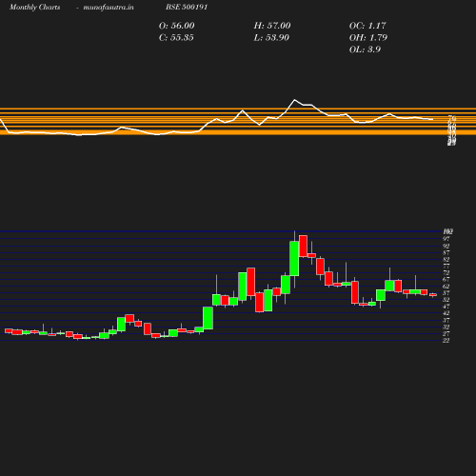Viewport: 476px width, 476px height.
Task: Click the last small red candlestick on the right
Action: 433,295
